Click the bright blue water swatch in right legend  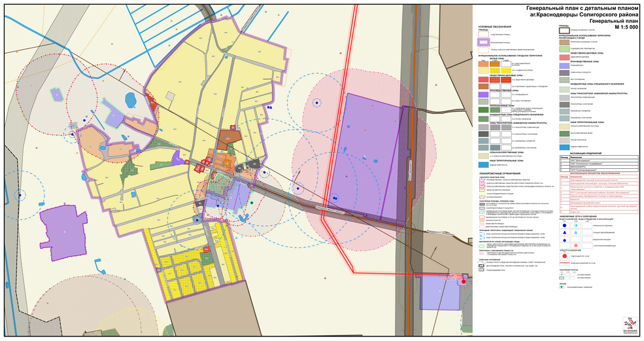564,149
